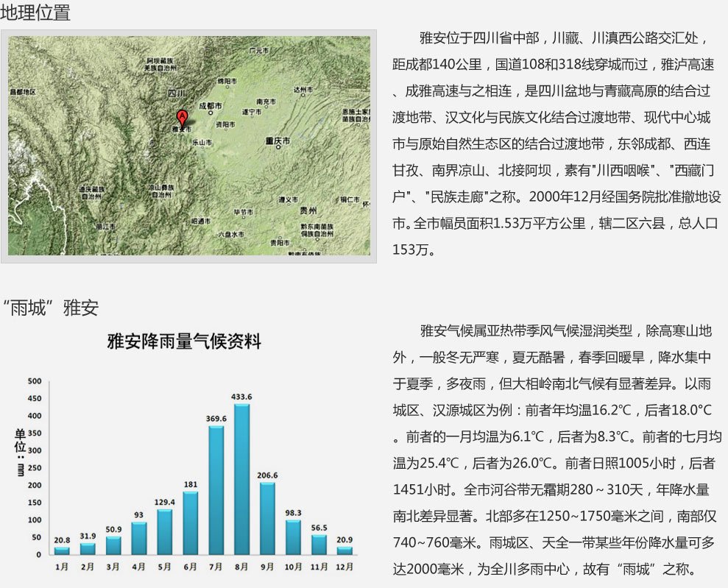
Task: Click the 重庆市 label on the map
Action: tap(280, 140)
